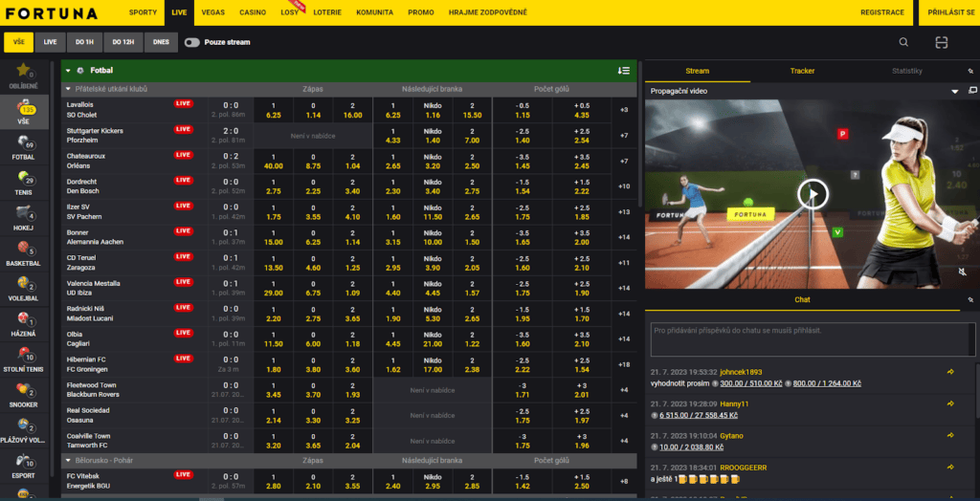Screen dimensions: 980x501
Task: Open Propagační video dropdown arrow
Action: [955, 91]
